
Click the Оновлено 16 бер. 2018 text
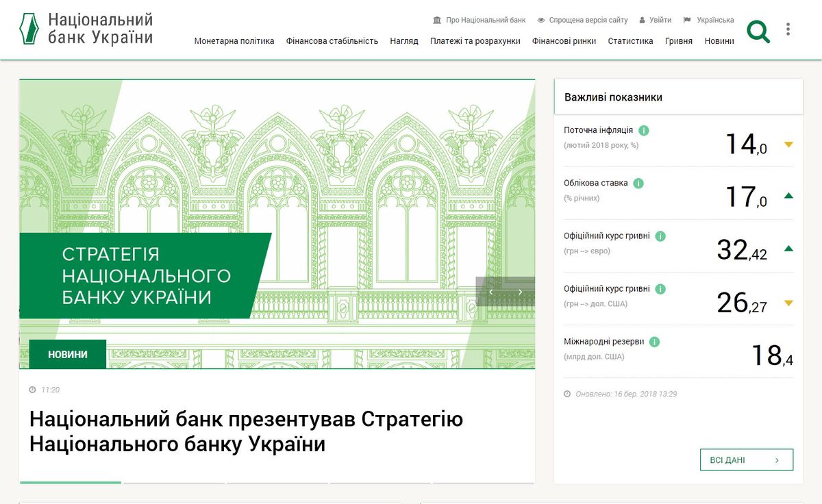(x=626, y=394)
